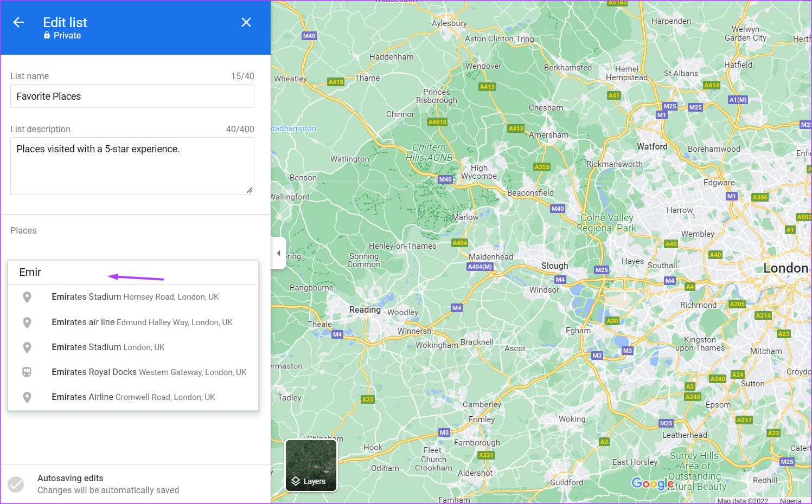Click the Leatherhead label on map
Screen dimensions: 812x504
pyautogui.click(x=685, y=435)
